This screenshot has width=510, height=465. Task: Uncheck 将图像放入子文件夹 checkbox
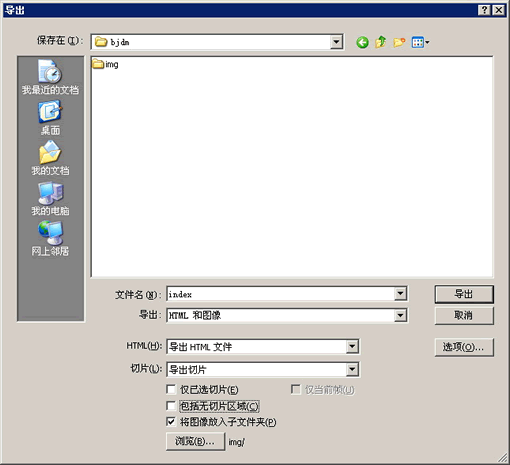coord(171,422)
